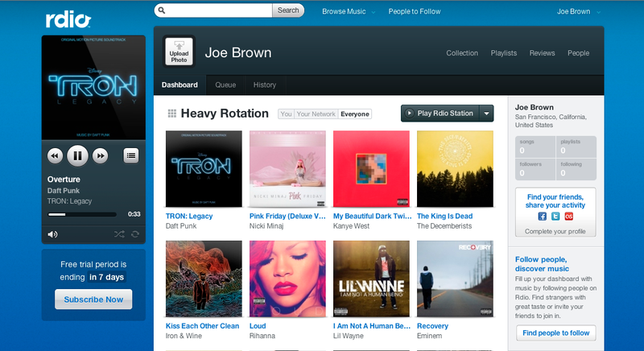Screen dimensions: 644x351
Task: Open My Beautiful Dark Twisted Fantasy cover
Action: coord(371,169)
